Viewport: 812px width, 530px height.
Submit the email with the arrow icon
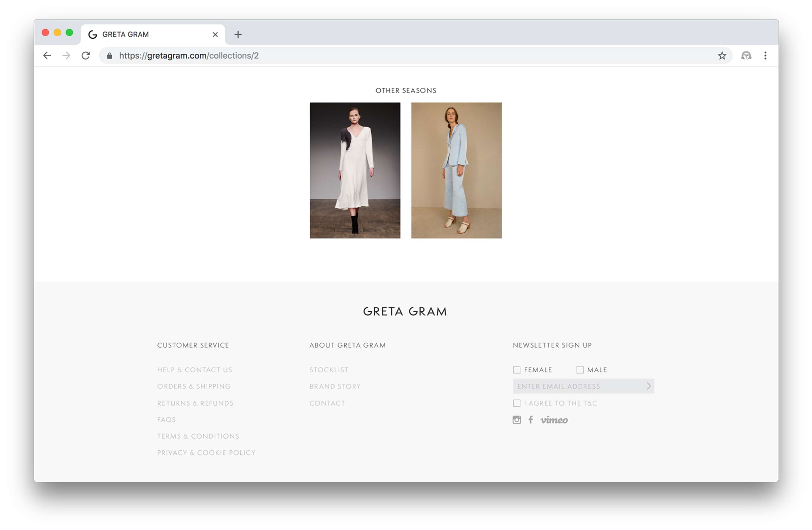[649, 386]
